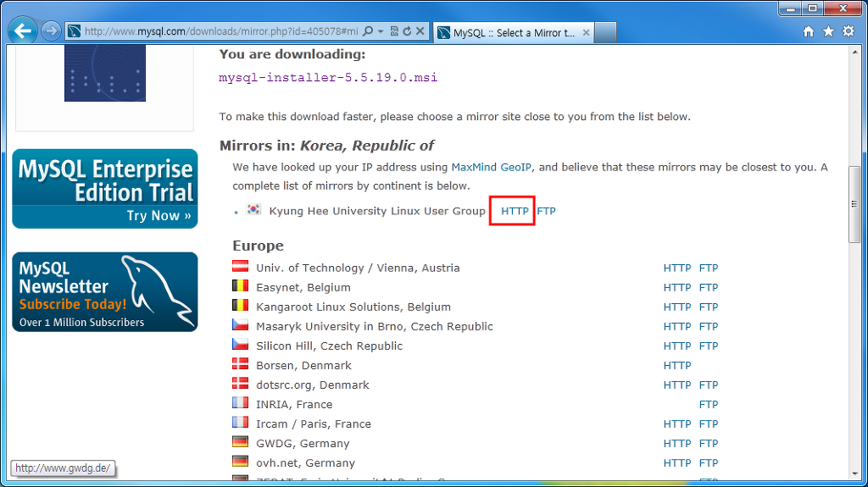Click HTTP for dotsrc.org, Denmark

[677, 385]
